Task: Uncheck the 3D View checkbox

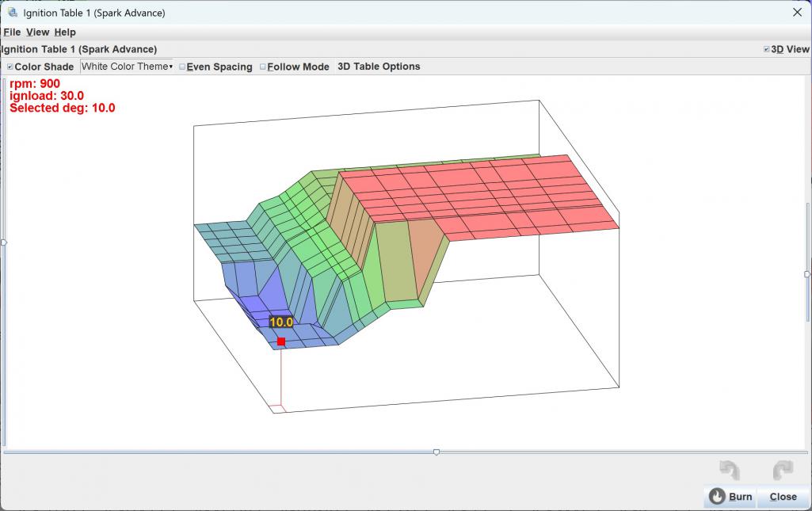Action: click(x=766, y=49)
